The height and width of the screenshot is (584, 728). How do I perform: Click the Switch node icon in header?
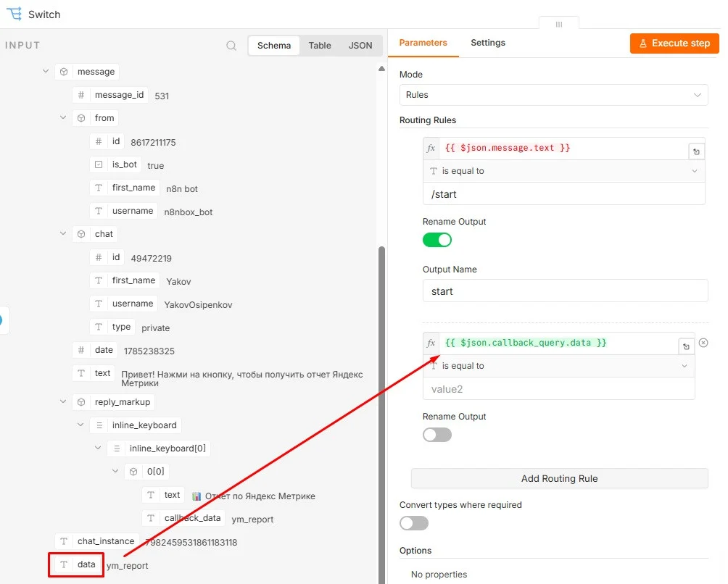(x=15, y=14)
